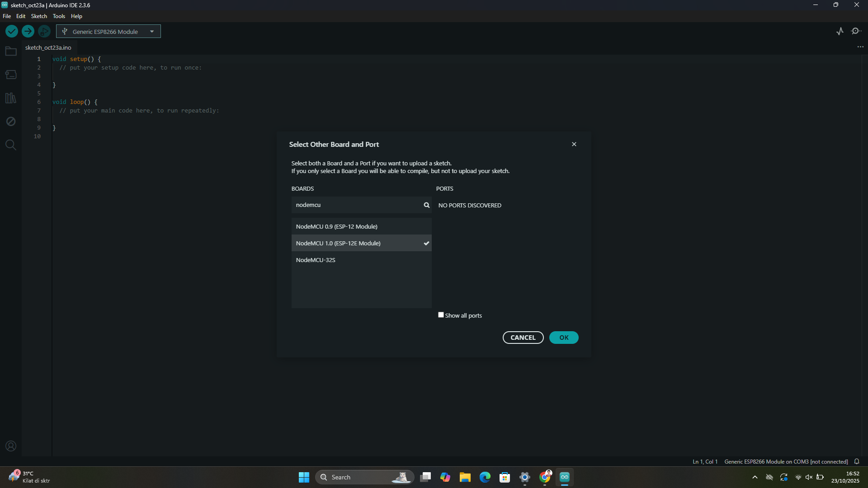Open File Explorer from the taskbar
Viewport: 868px width, 488px height.
click(x=465, y=477)
